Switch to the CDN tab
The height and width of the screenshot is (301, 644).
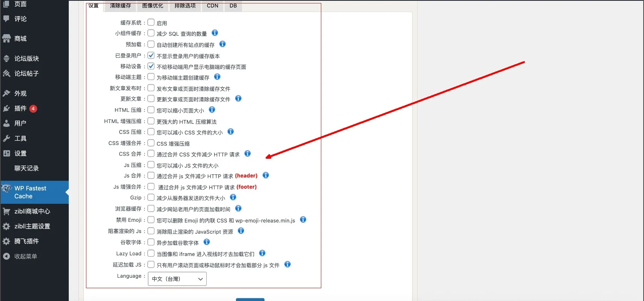pos(213,6)
